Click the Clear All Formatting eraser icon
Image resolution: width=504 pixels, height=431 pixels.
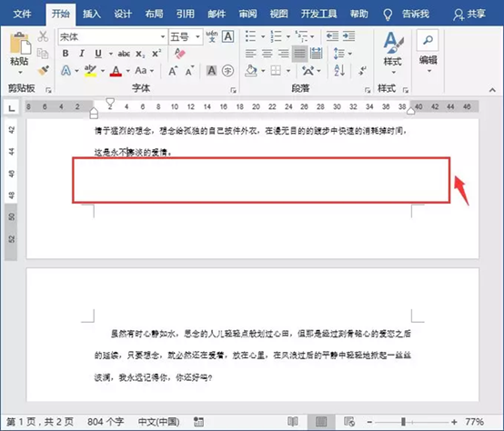click(x=180, y=53)
